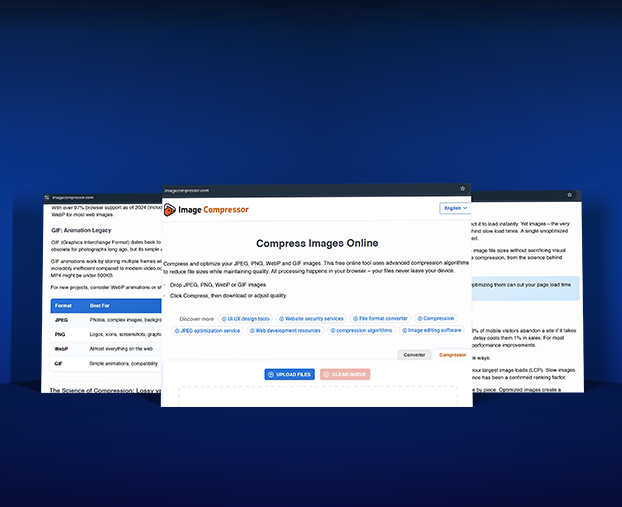Open the English language dropdown
Screen dimensions: 622x507
point(455,208)
